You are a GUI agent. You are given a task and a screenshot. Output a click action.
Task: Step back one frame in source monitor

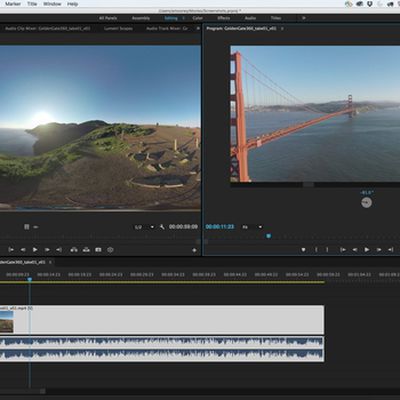pos(23,250)
